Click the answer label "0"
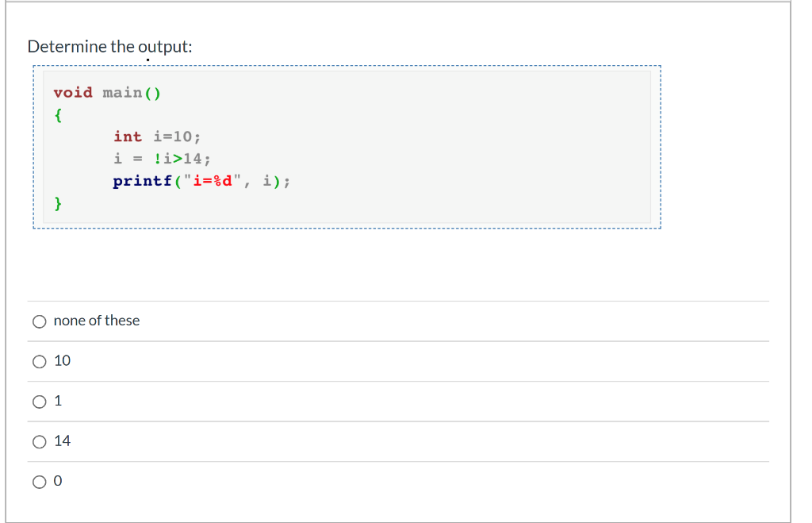 [57, 480]
